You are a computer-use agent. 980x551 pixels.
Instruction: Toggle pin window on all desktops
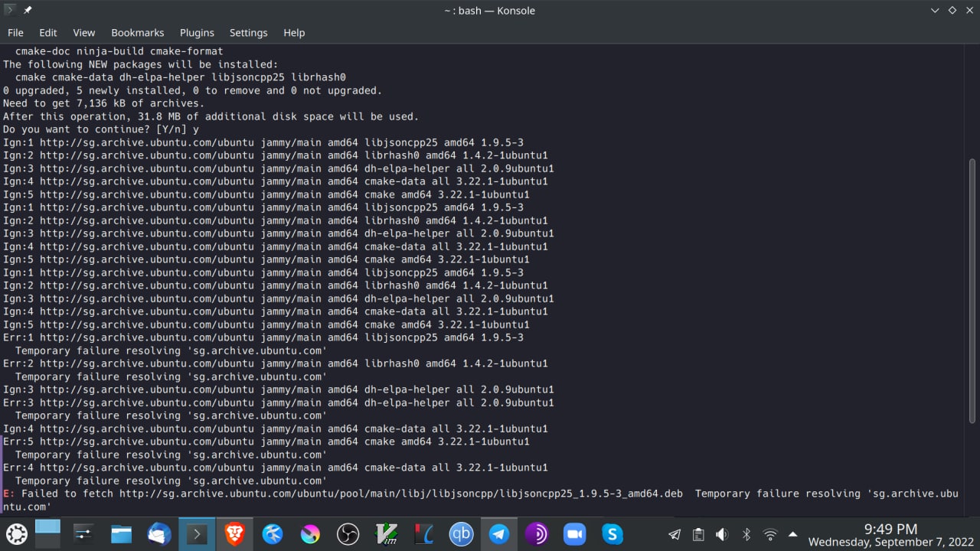pos(28,10)
